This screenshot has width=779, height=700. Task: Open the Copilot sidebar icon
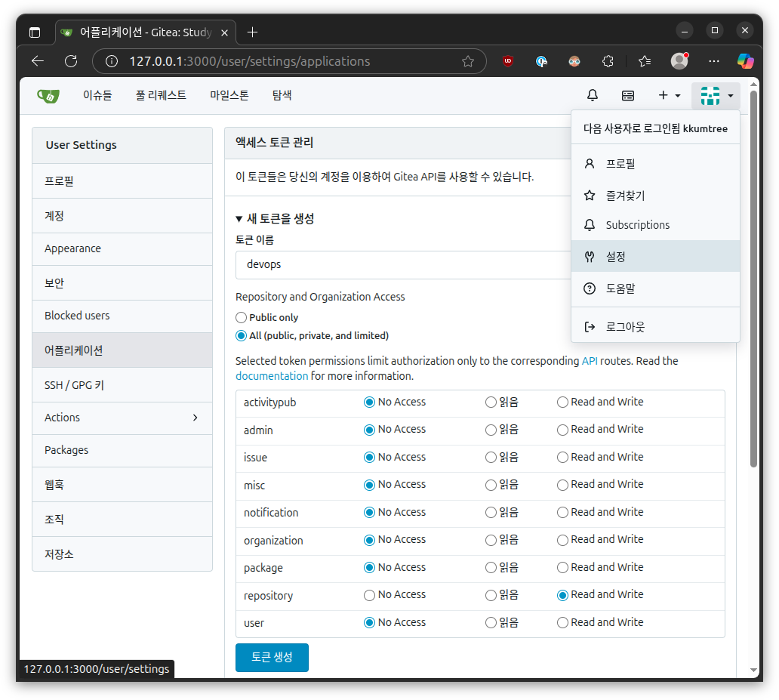click(745, 61)
